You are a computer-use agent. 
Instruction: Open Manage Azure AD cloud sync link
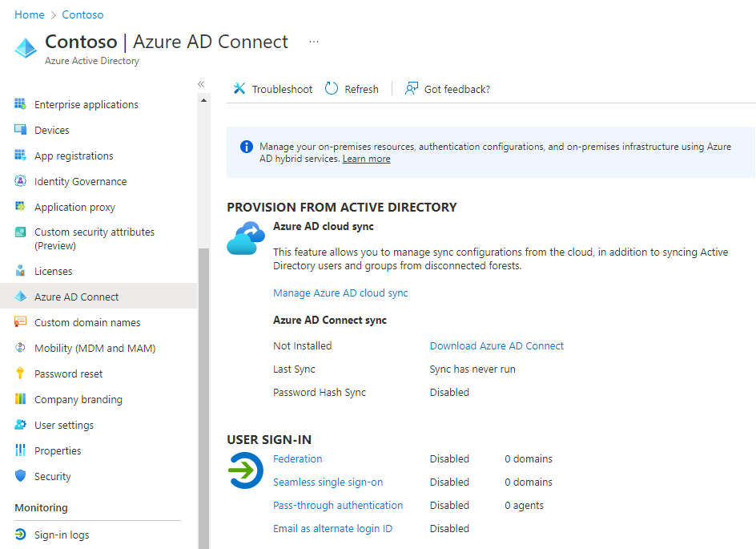(340, 293)
